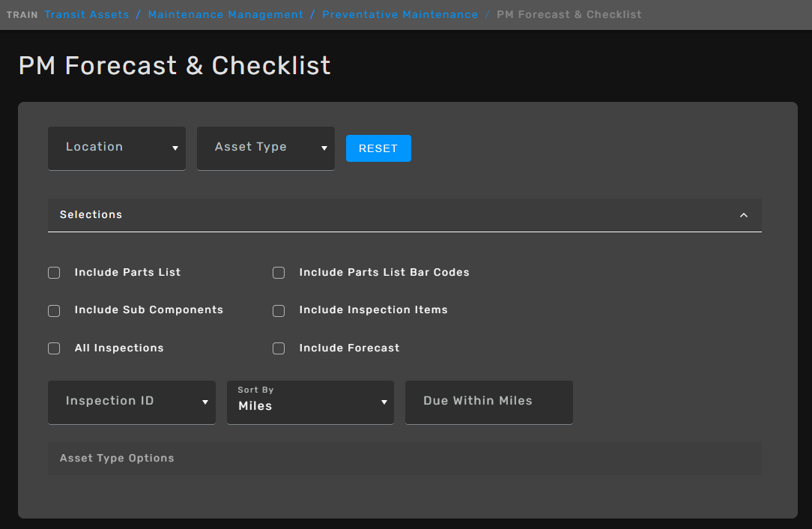The width and height of the screenshot is (812, 529).
Task: Tick the All Inspections checkbox
Action: pyautogui.click(x=54, y=348)
